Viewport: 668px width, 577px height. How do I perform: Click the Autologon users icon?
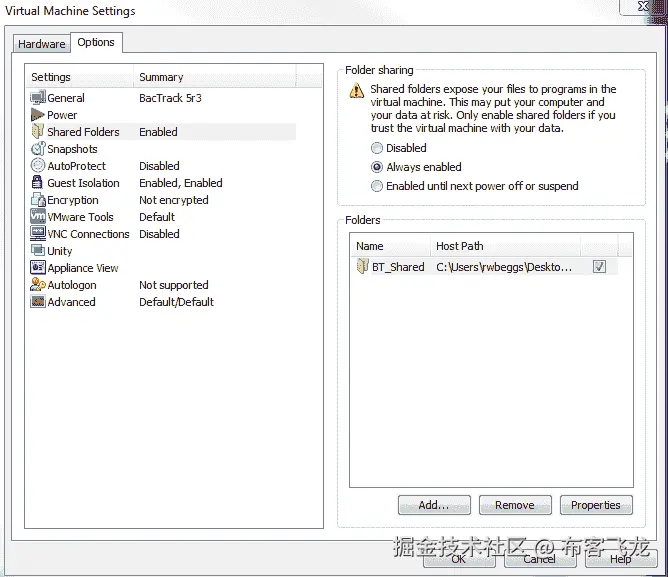[38, 284]
